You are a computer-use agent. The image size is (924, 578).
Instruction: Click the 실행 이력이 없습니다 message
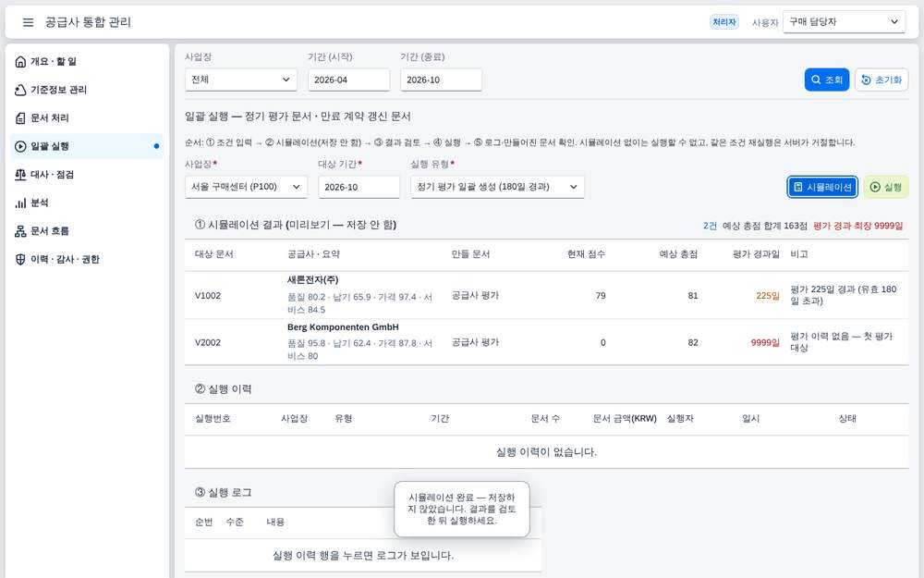546,452
